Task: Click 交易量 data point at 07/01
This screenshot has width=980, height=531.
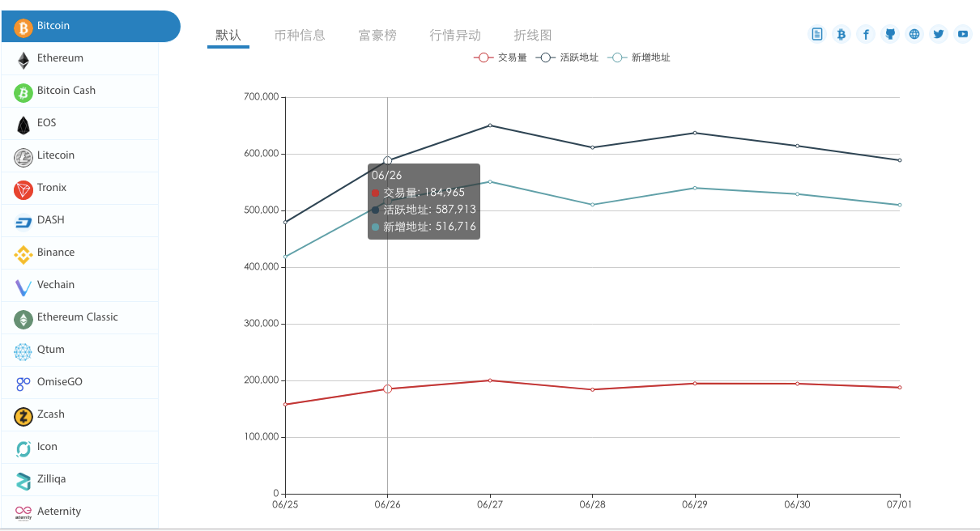Action: click(x=900, y=388)
